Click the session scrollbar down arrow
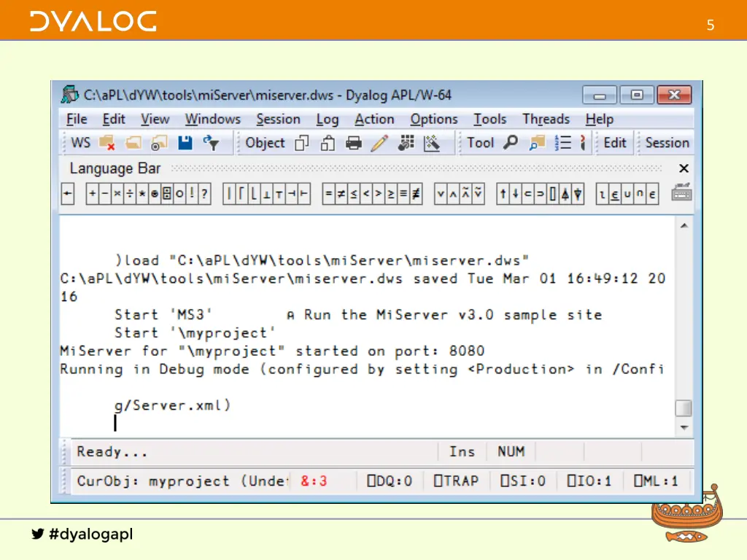The height and width of the screenshot is (560, 747). [x=684, y=427]
